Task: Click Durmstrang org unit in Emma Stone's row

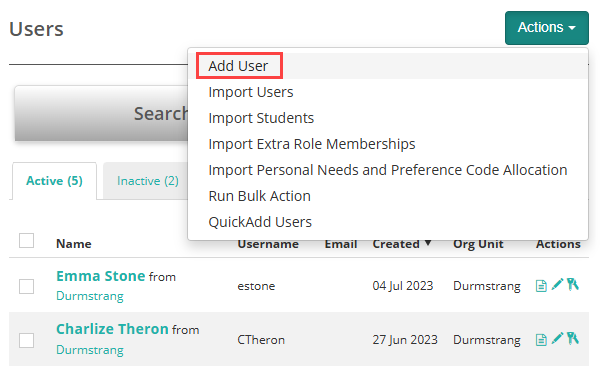Action: tap(487, 286)
